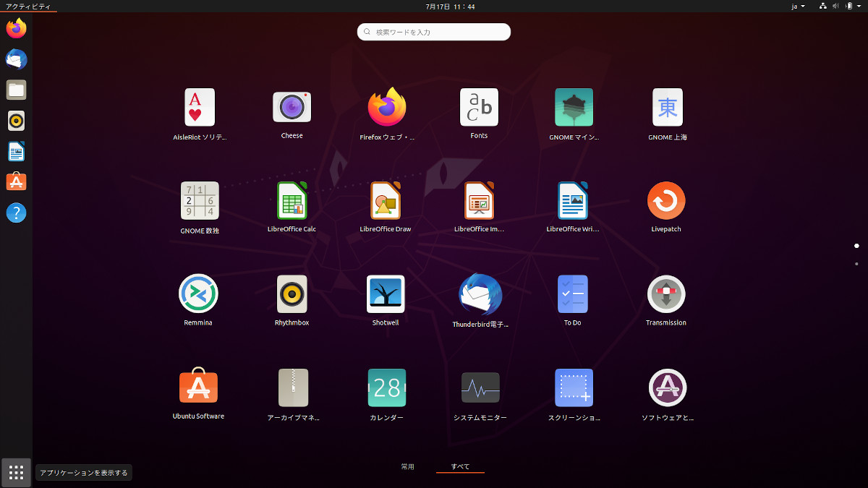Open Thunderbird from the dock
Screen dimensions: 868x488
16,59
